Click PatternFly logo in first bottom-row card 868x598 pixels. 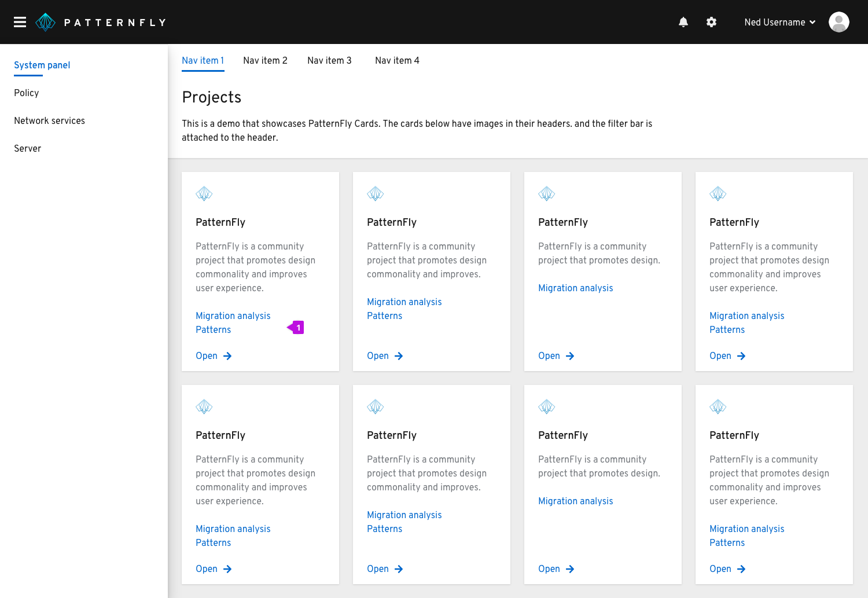pos(204,407)
